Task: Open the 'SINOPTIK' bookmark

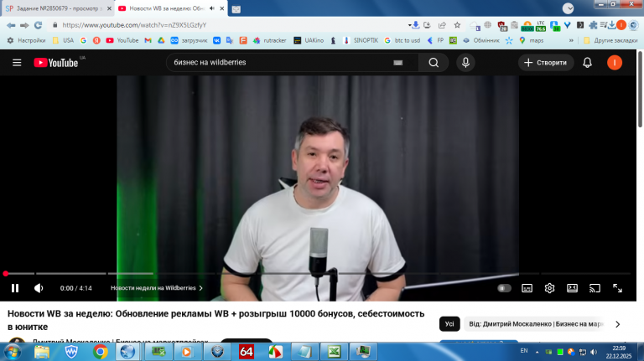Action: 361,40
